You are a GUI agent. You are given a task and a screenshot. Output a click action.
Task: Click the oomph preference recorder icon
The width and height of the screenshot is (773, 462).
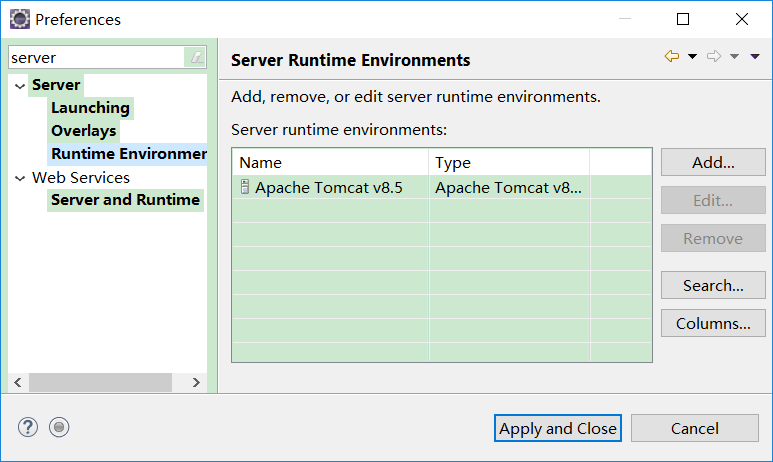tap(59, 427)
